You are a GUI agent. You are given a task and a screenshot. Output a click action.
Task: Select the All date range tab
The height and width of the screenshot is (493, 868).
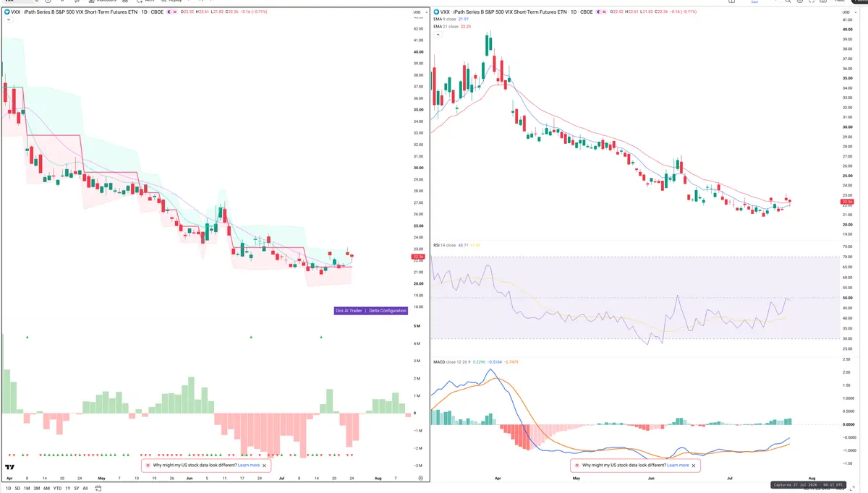click(85, 488)
